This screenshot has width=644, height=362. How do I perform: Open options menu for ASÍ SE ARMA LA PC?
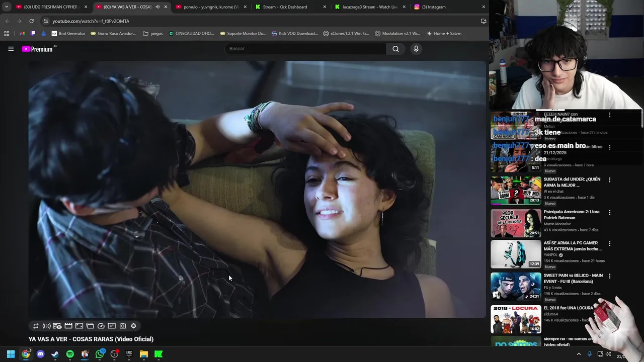[x=609, y=243]
